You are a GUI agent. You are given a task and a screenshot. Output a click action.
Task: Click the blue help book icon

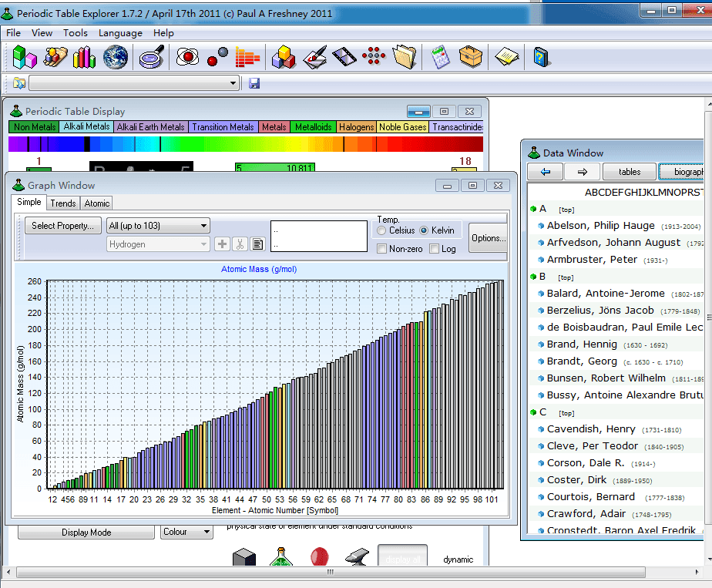tap(540, 57)
